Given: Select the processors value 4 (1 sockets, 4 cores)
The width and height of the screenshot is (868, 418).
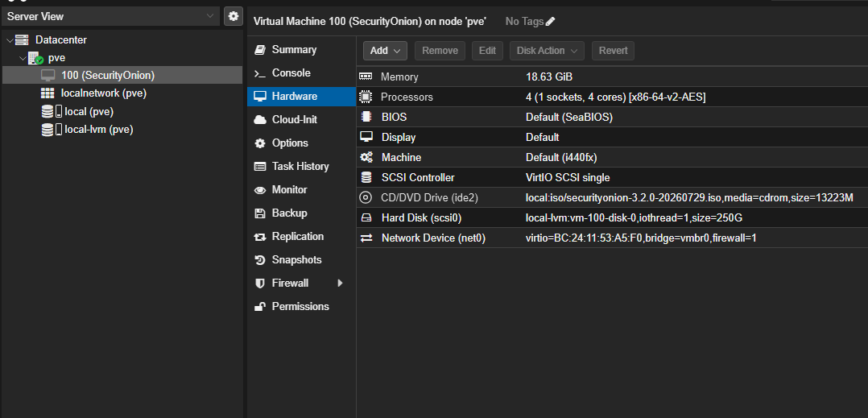Looking at the screenshot, I should pos(615,97).
